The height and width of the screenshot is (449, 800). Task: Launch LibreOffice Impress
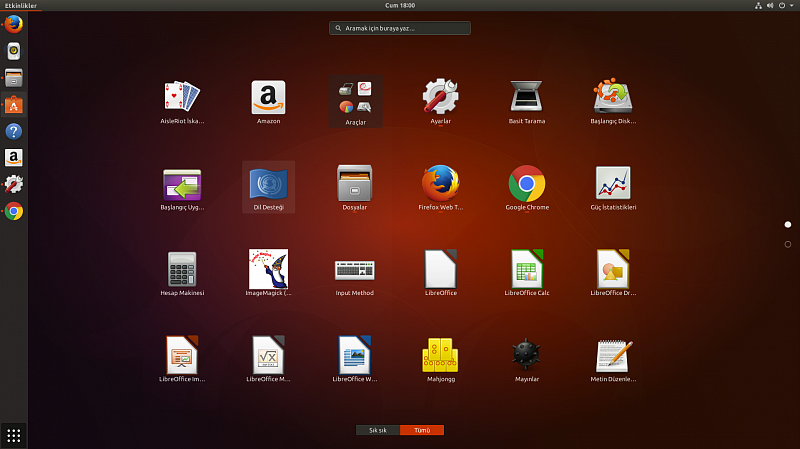[182, 359]
